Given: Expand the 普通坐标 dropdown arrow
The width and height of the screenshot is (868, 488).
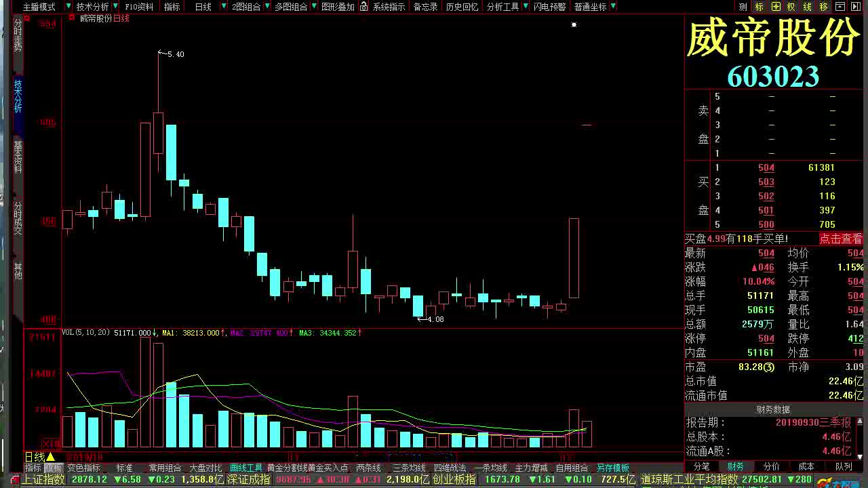Looking at the screenshot, I should pyautogui.click(x=613, y=6).
